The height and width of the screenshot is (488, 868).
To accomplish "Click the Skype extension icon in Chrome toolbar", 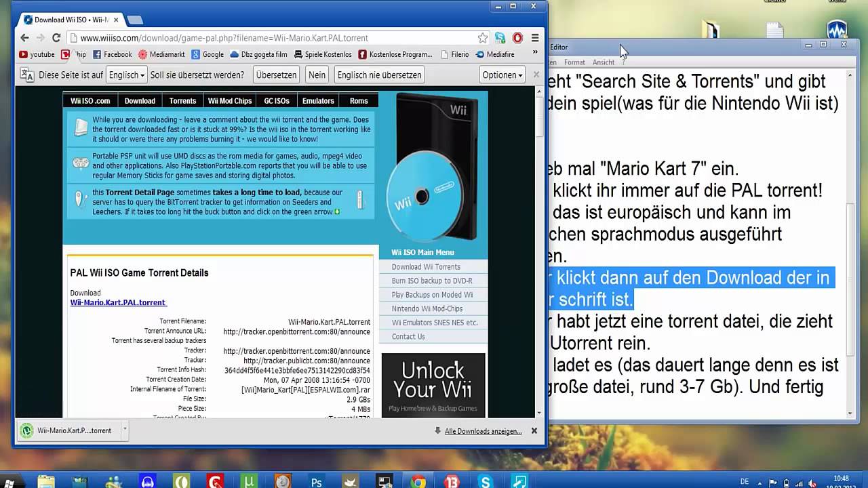I will tap(500, 38).
